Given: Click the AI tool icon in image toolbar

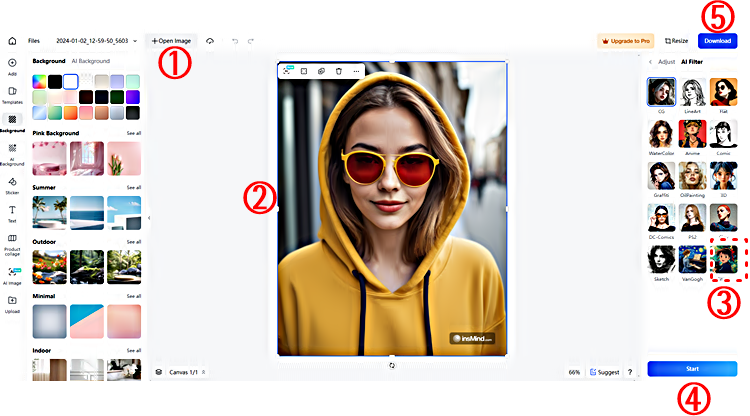Looking at the screenshot, I should coord(287,71).
